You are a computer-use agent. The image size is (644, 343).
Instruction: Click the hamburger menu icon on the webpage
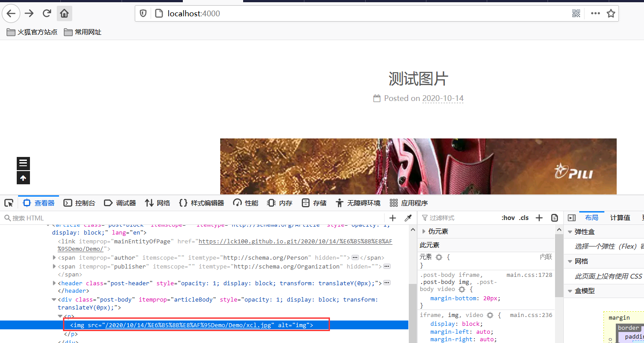coord(23,163)
